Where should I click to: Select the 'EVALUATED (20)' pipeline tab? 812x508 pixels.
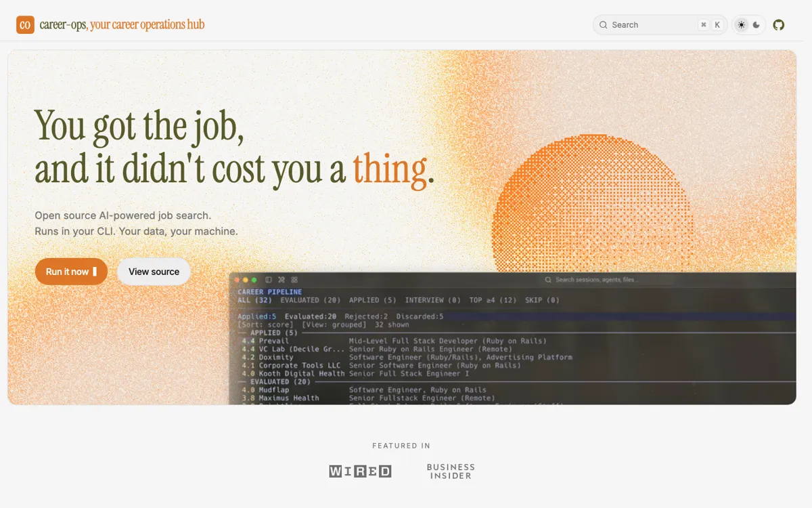311,300
